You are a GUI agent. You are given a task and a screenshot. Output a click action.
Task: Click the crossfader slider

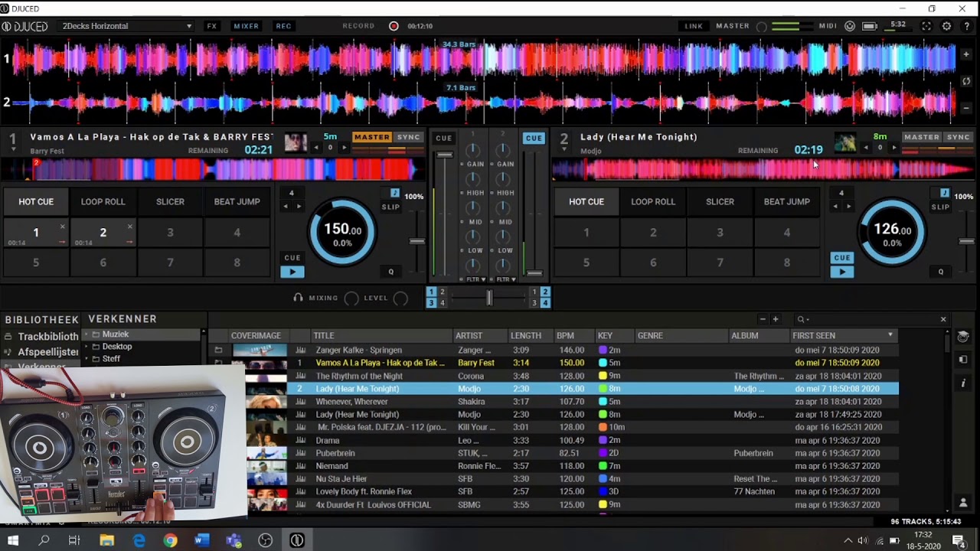[488, 298]
